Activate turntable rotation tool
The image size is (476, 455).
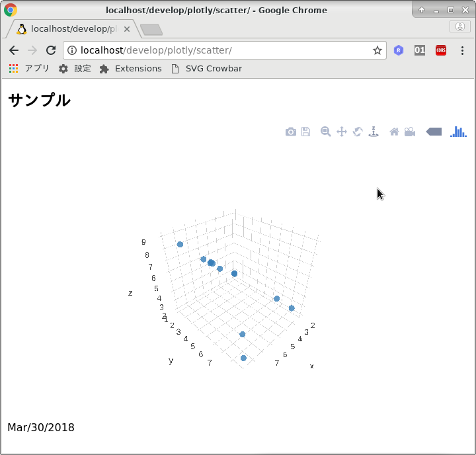click(x=374, y=132)
